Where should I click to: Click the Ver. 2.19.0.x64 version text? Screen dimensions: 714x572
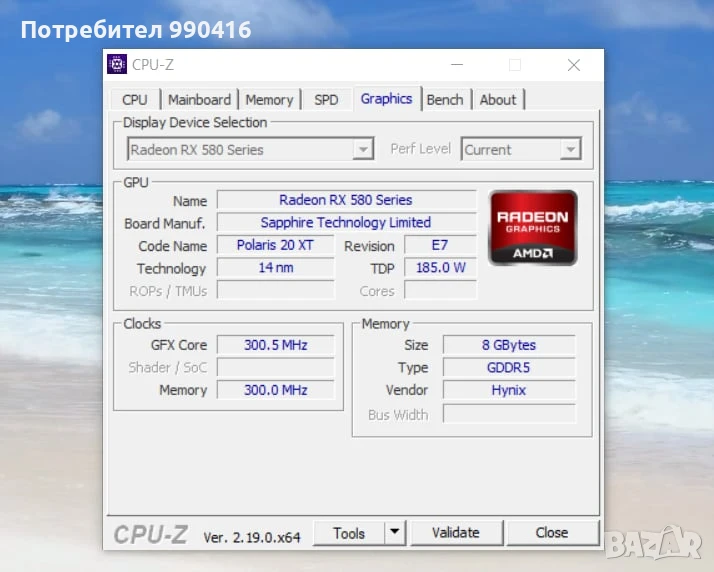(252, 537)
